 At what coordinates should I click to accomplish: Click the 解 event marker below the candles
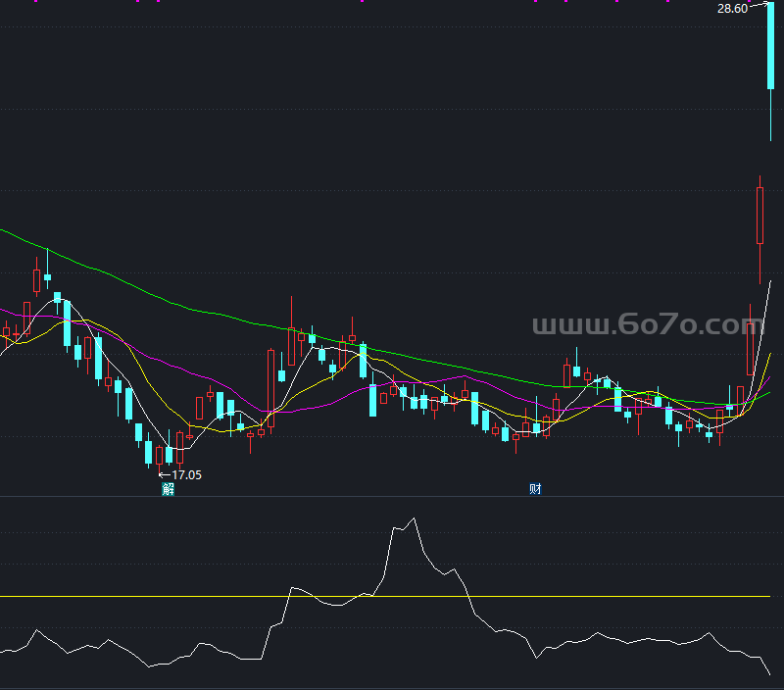click(168, 488)
